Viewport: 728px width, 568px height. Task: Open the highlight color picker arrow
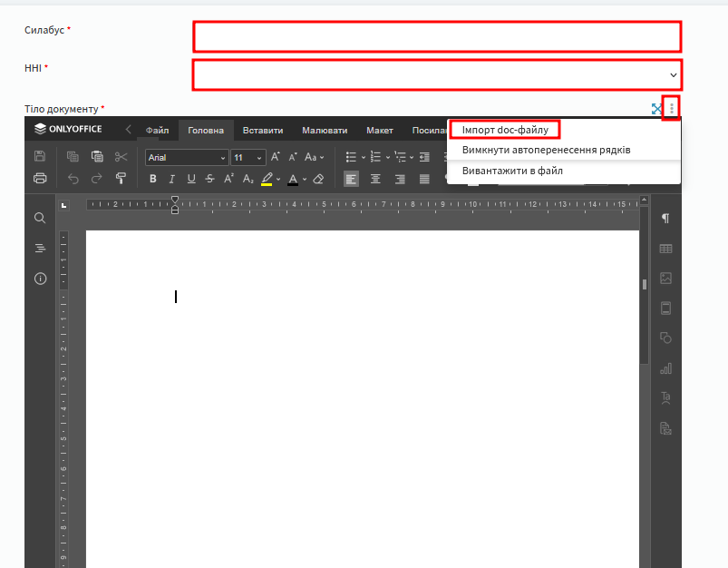pos(278,180)
